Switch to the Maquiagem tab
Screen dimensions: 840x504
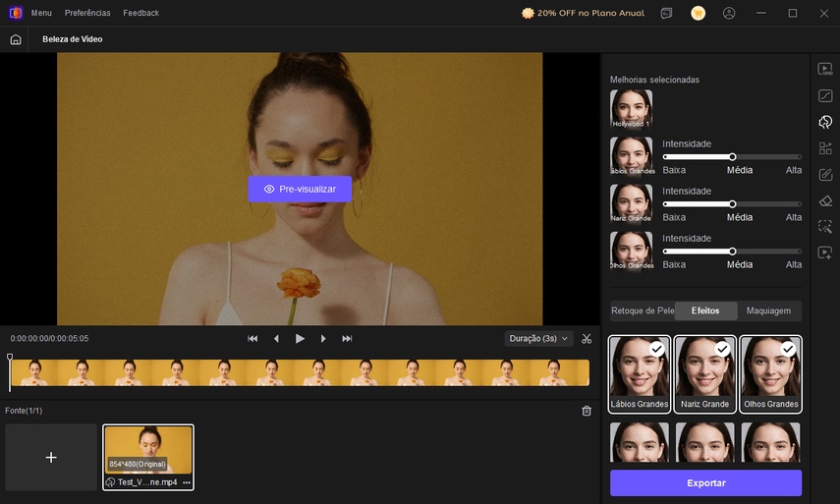tap(768, 310)
